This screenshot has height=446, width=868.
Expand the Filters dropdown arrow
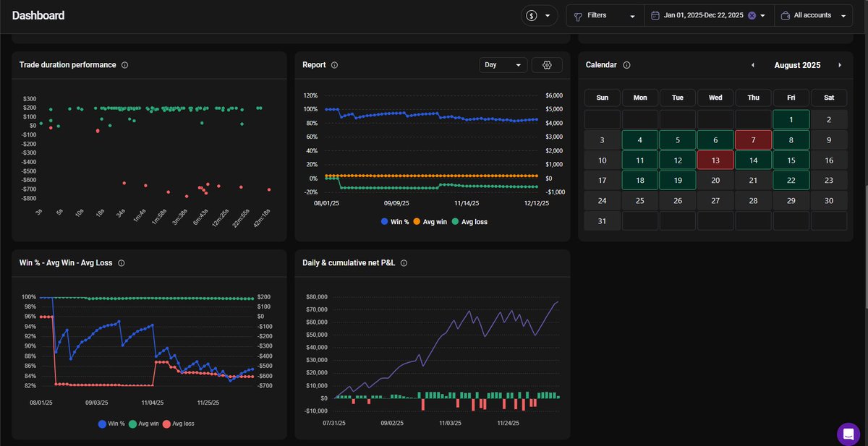pos(632,16)
